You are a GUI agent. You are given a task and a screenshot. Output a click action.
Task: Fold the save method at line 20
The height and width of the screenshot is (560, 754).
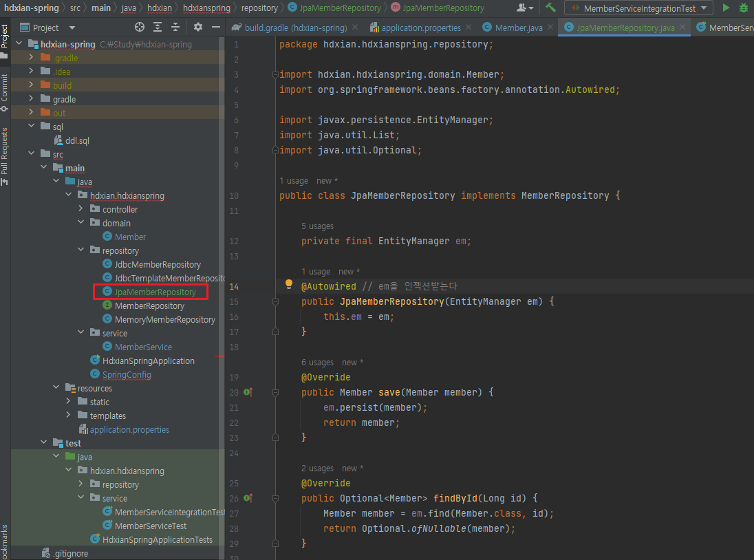point(276,393)
